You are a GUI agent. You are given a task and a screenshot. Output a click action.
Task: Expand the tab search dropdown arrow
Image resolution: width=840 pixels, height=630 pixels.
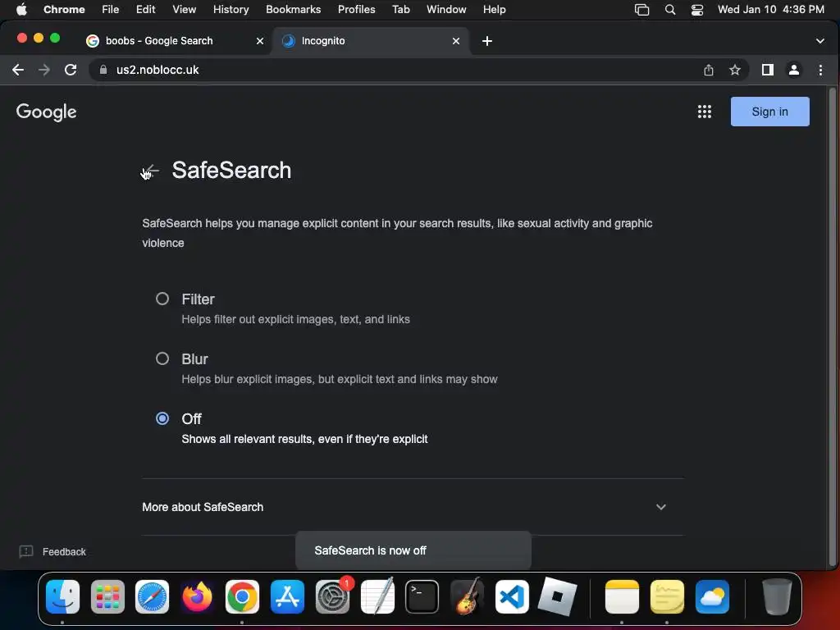point(819,41)
